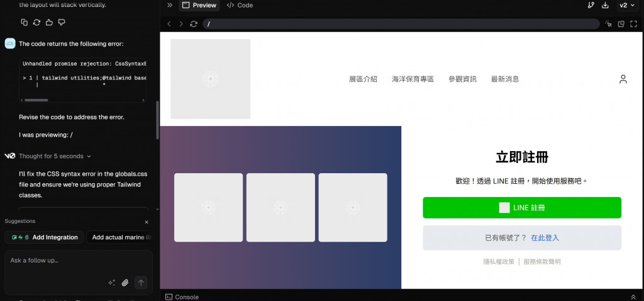Image resolution: width=644 pixels, height=301 pixels.
Task: Click the chat panel vertical scrollbar
Action: click(x=157, y=120)
